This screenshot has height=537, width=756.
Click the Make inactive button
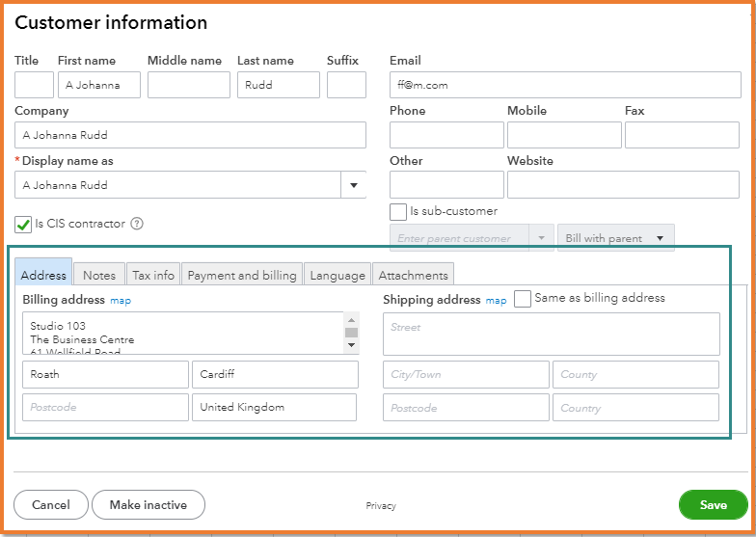(x=148, y=504)
